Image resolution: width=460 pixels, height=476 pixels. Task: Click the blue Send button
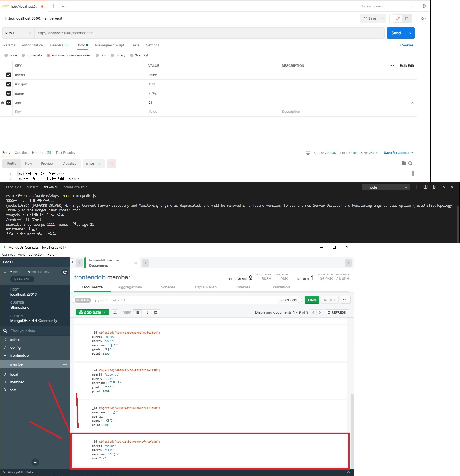(x=396, y=33)
